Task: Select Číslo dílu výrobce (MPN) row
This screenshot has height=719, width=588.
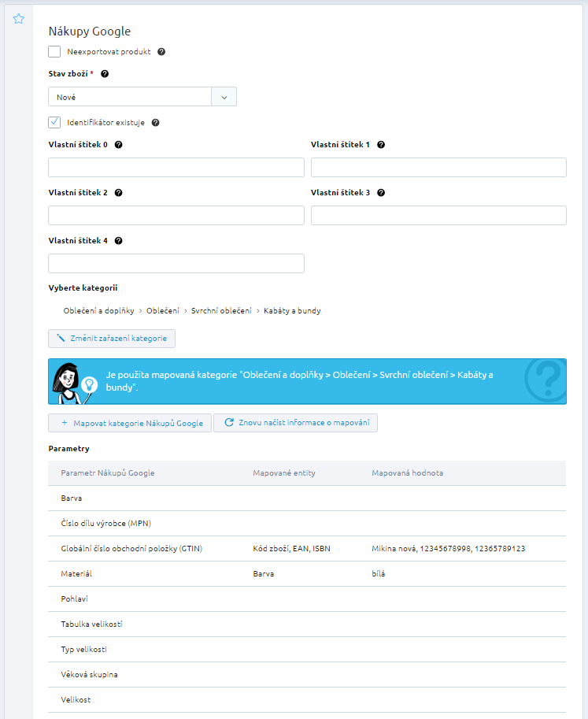Action: pyautogui.click(x=307, y=524)
